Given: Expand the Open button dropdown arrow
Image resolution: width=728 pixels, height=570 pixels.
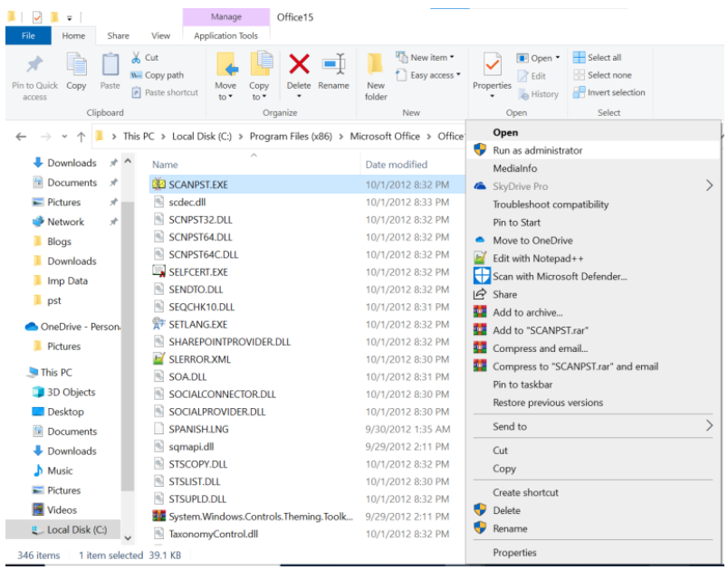Looking at the screenshot, I should click(558, 58).
